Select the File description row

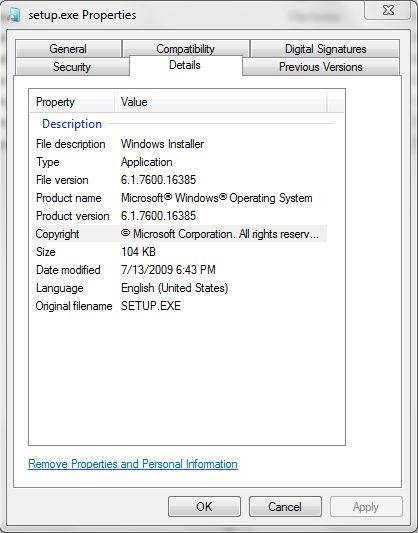point(180,144)
